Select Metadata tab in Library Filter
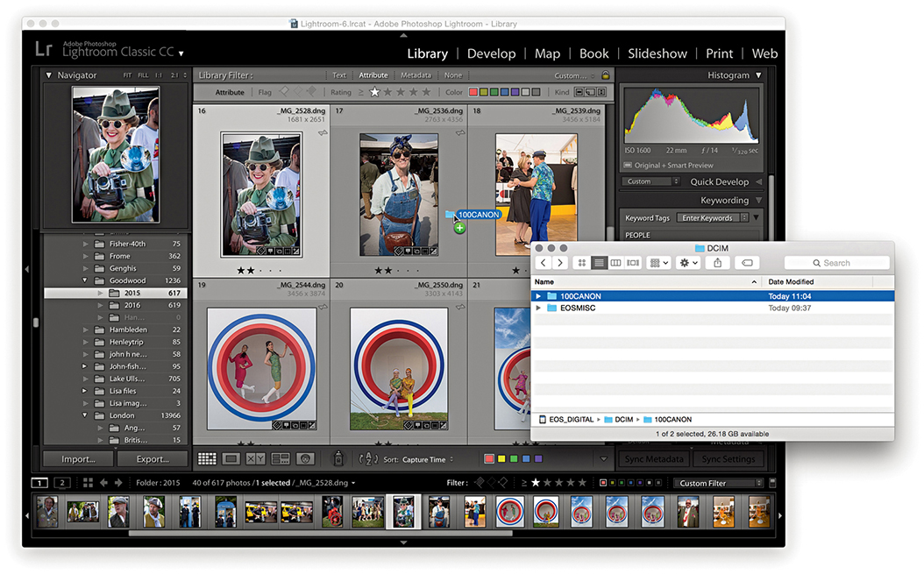This screenshot has height=574, width=924. [416, 75]
